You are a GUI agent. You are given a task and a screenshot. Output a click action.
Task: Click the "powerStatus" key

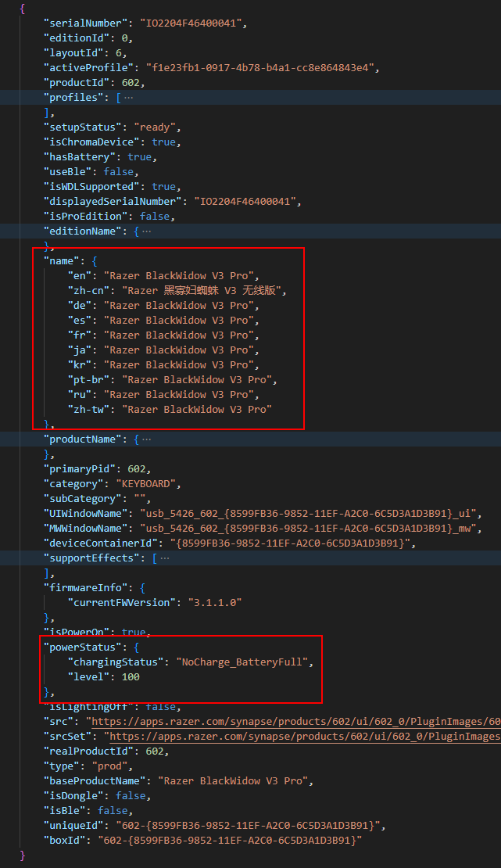pyautogui.click(x=83, y=647)
